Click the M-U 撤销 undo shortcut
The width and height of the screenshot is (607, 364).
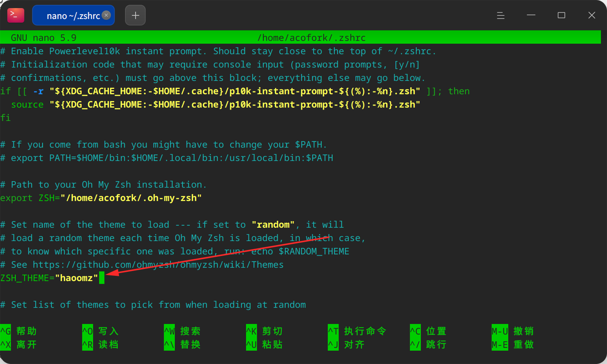tap(513, 331)
